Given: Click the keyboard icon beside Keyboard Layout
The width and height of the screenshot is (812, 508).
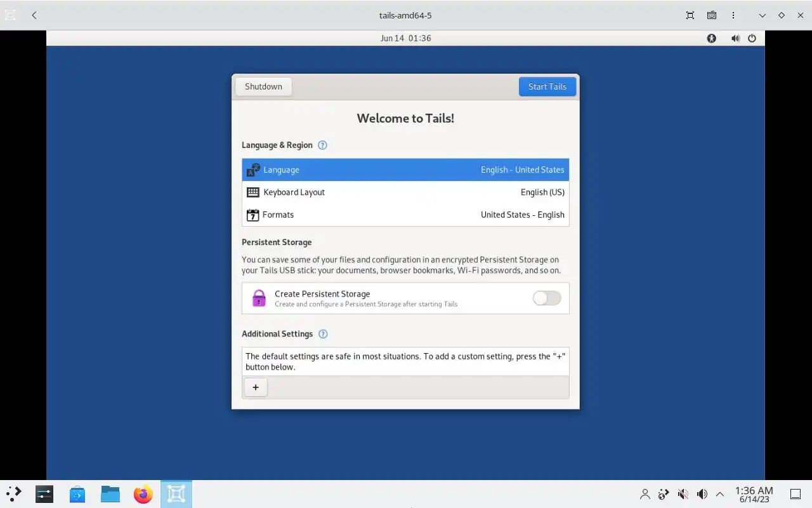Looking at the screenshot, I should pos(253,192).
